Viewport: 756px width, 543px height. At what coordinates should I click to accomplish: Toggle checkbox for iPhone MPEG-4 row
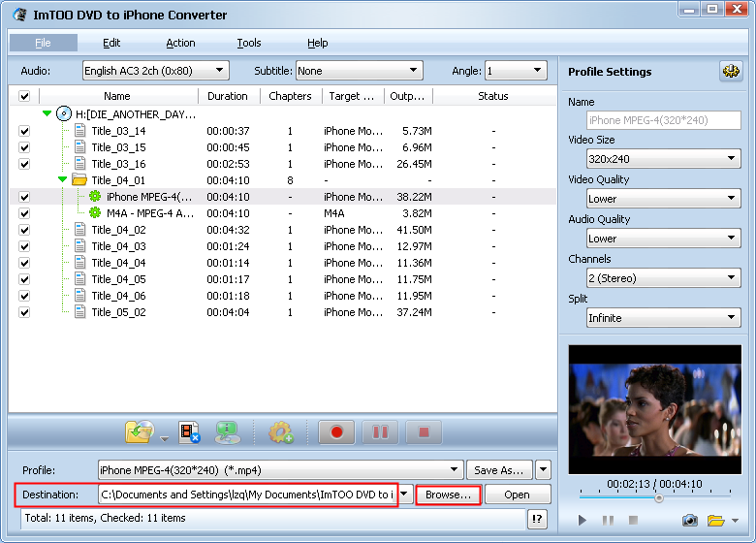(24, 197)
